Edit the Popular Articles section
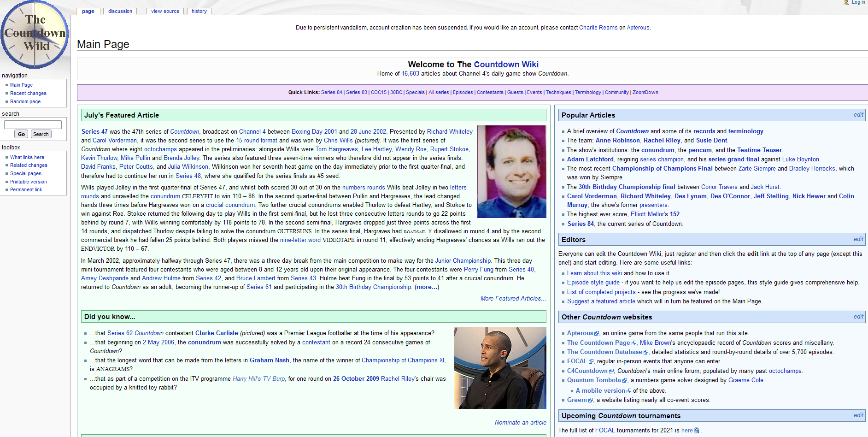This screenshot has width=868, height=437. (858, 115)
